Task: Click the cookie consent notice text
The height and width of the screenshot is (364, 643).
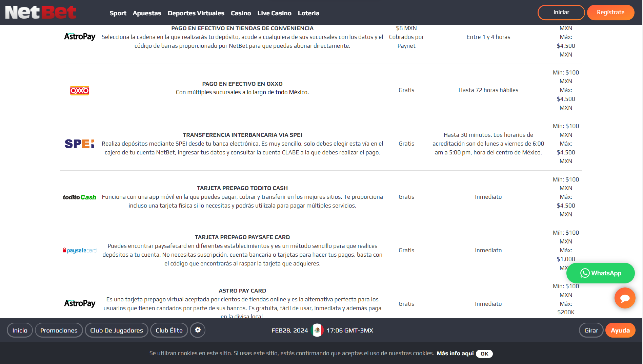Action: [x=292, y=353]
